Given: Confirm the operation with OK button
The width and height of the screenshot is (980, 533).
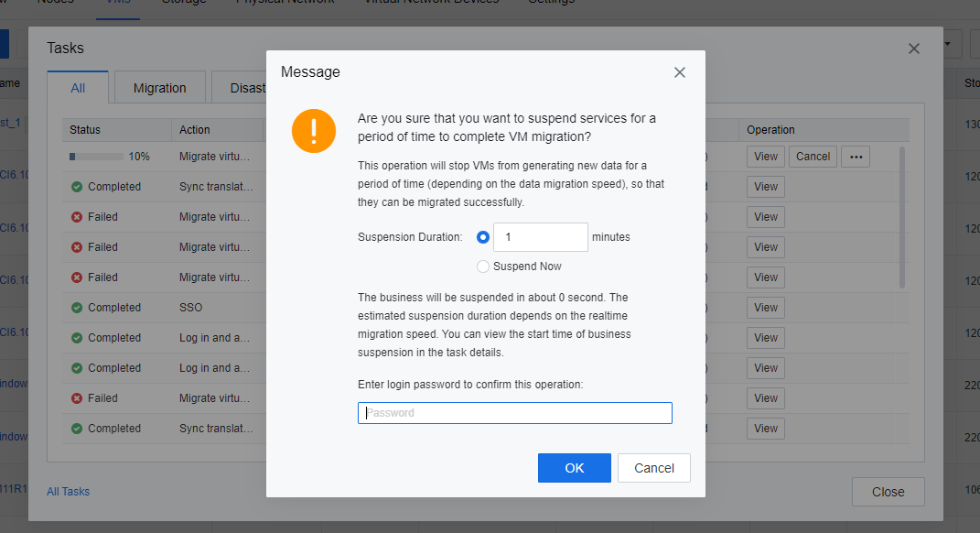Looking at the screenshot, I should 575,468.
